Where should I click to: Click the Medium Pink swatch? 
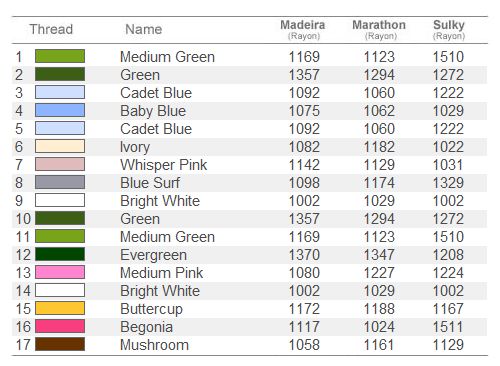tap(60, 272)
